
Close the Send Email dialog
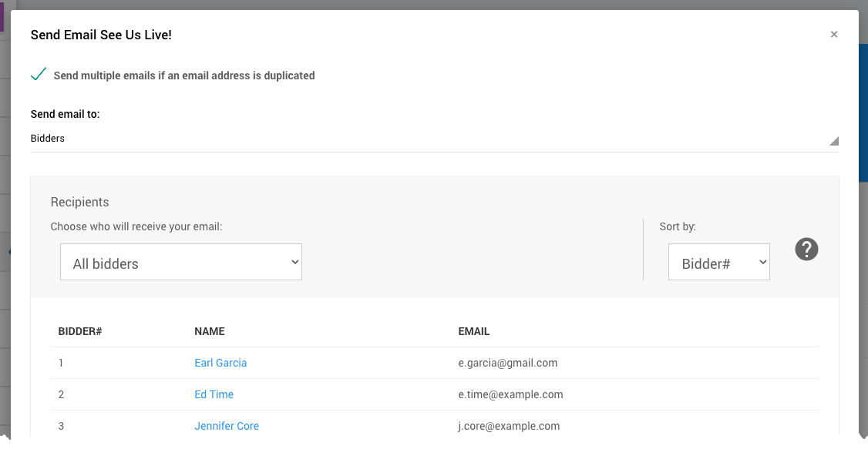833,35
